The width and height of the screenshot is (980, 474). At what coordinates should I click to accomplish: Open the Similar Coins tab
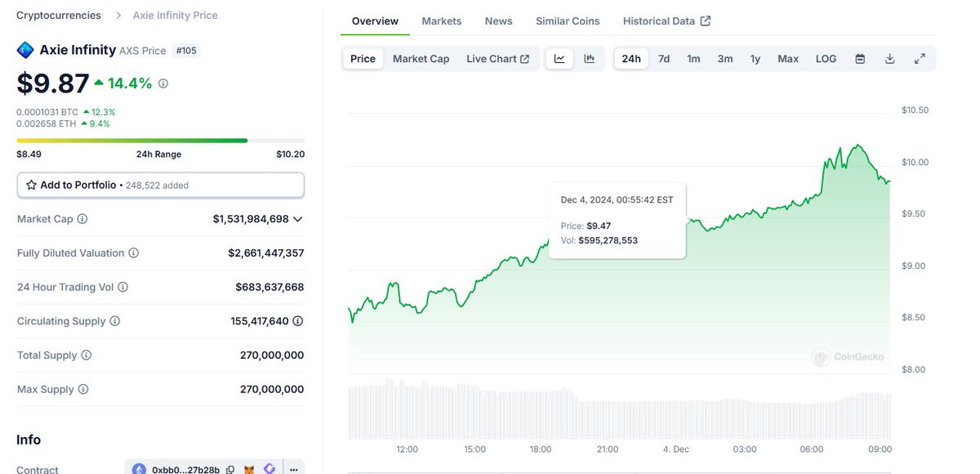tap(568, 21)
